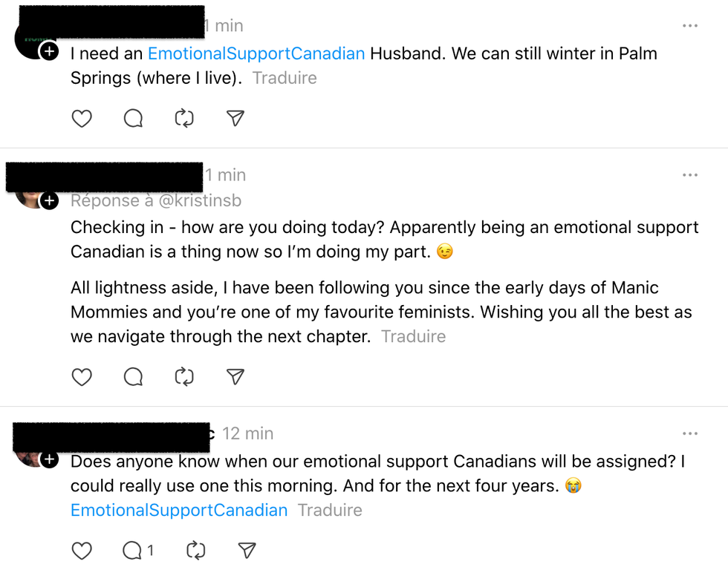Repost the Manic Mommies reply post
The width and height of the screenshot is (728, 573).
click(x=184, y=377)
